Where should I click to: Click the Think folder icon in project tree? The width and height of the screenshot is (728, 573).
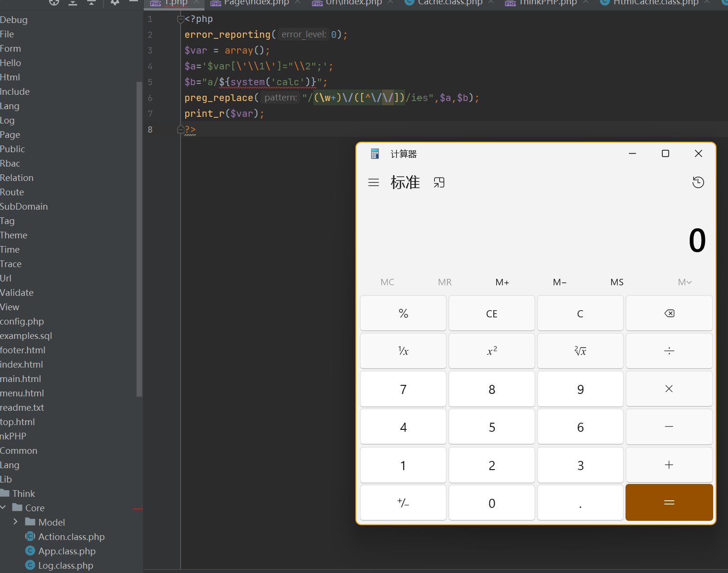click(5, 493)
